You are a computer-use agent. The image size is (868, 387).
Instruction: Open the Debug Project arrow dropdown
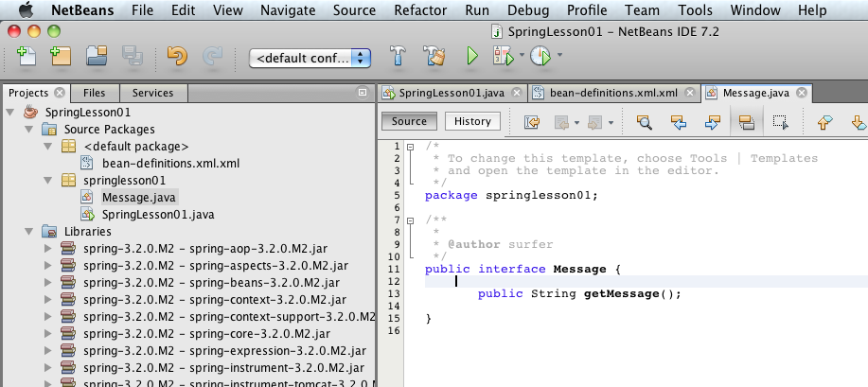(522, 55)
